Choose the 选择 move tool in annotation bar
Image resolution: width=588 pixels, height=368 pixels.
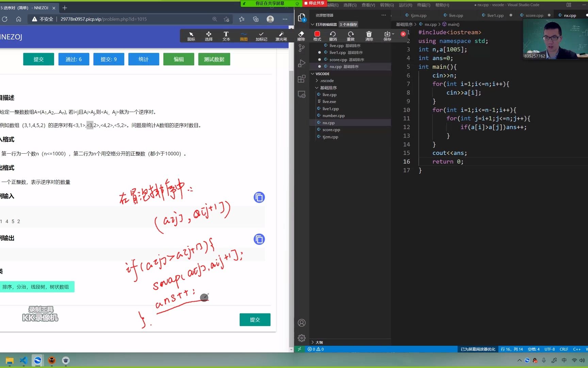point(209,36)
